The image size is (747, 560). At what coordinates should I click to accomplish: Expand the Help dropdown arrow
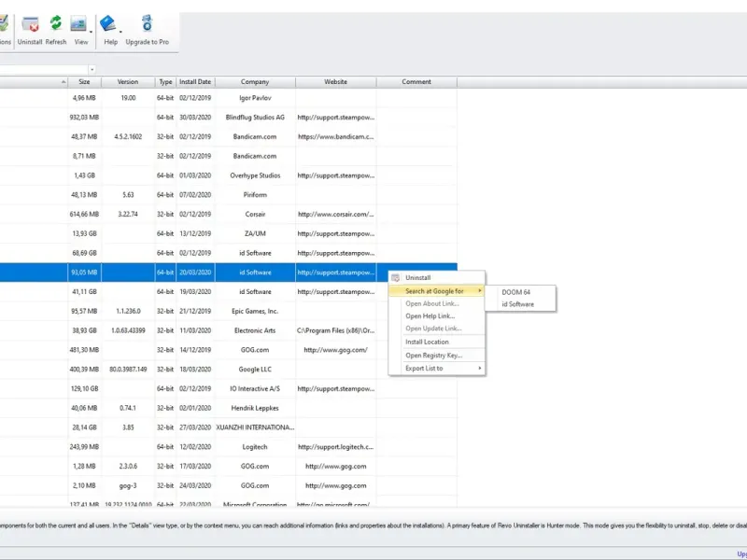click(120, 32)
